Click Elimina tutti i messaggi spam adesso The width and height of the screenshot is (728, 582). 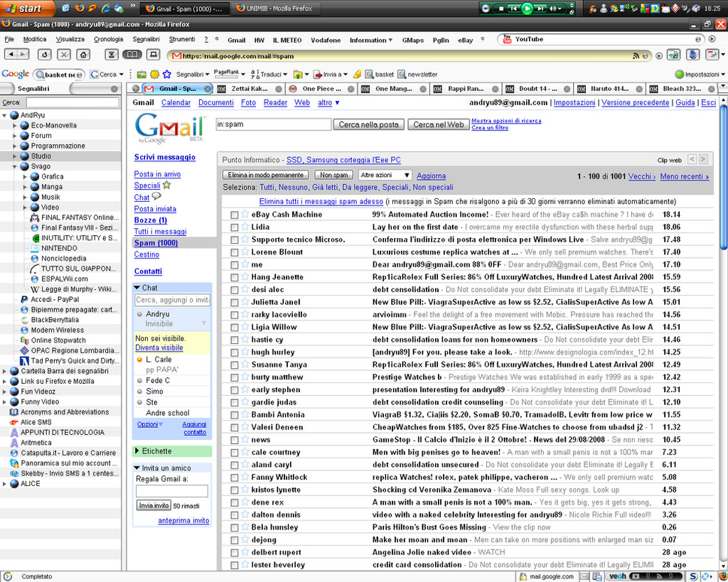321,201
